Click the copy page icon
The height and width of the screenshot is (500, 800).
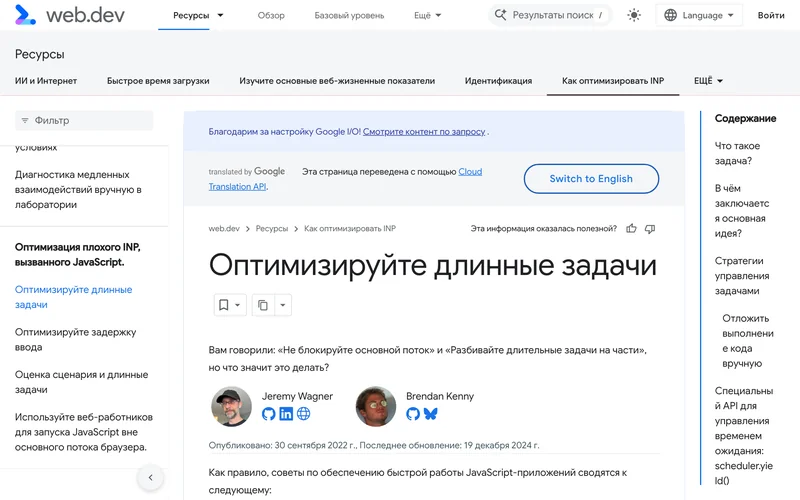click(263, 305)
